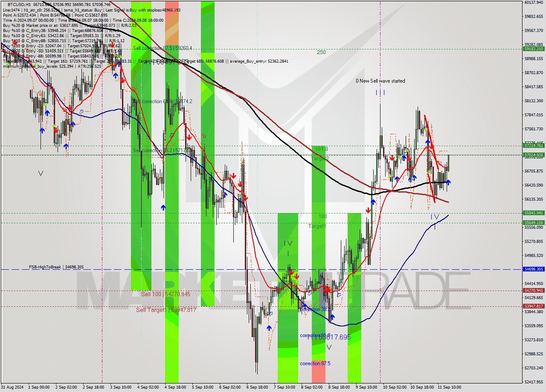The width and height of the screenshot is (546, 392).
Task: Click the 56705.875 axis price value
Action: coord(533,171)
